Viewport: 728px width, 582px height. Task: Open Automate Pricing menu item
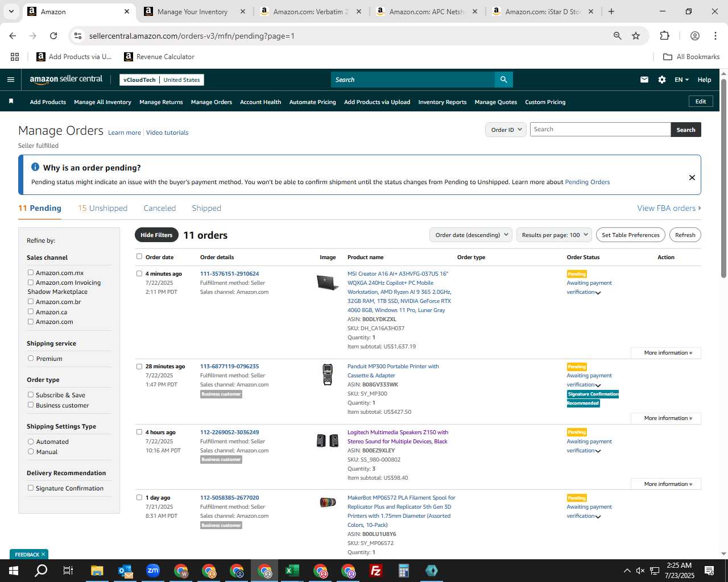click(313, 102)
